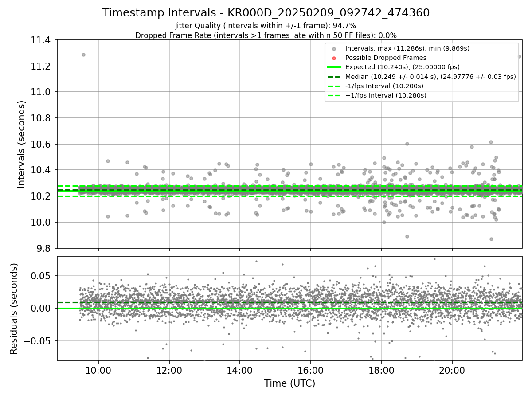Click the 'Time (UTC)' x-axis label

click(289, 383)
